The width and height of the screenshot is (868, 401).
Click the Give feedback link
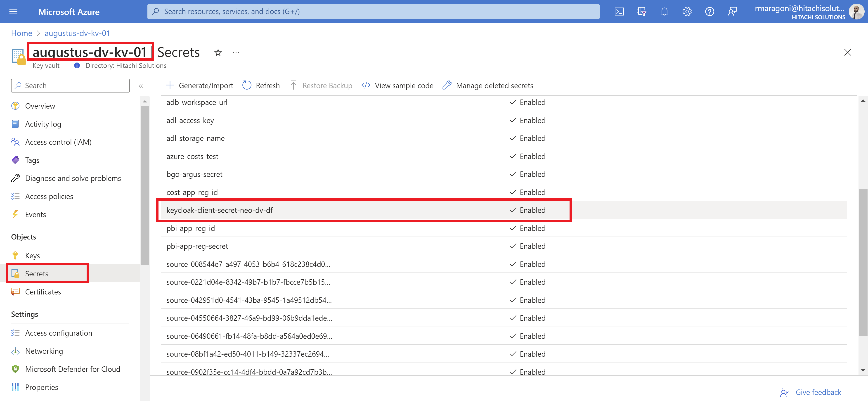coord(811,392)
